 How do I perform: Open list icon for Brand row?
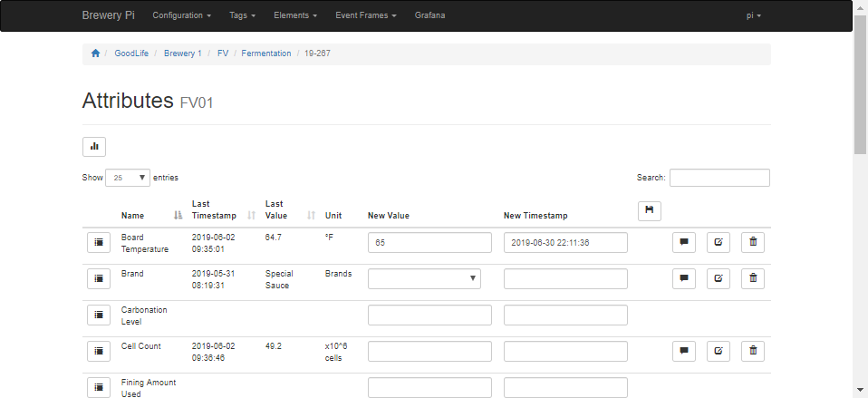tap(99, 278)
